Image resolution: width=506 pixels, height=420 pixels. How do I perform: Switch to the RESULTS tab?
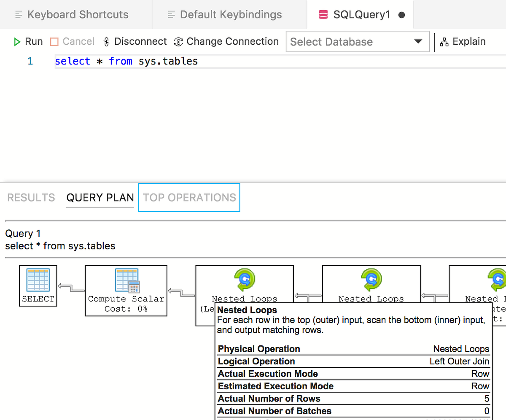tap(30, 197)
